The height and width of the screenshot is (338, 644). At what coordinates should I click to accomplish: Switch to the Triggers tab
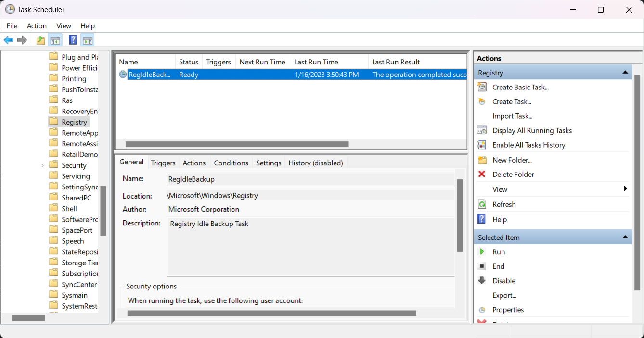163,163
